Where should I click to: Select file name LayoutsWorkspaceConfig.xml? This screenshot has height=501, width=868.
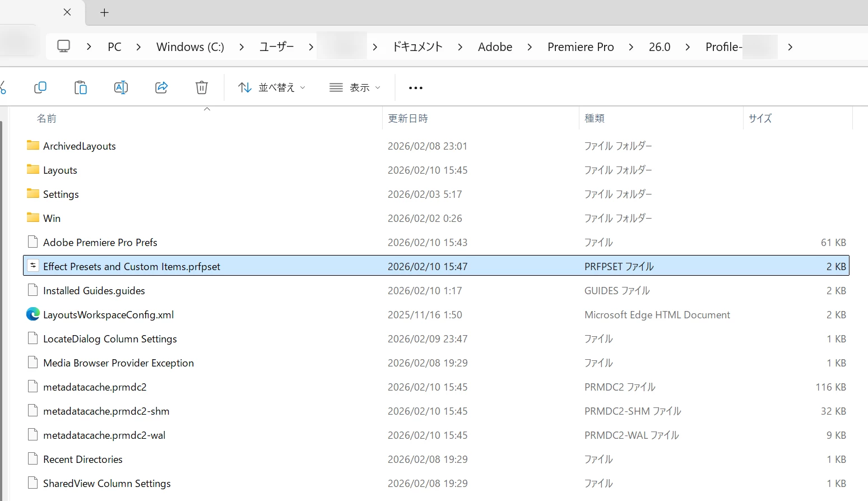pyautogui.click(x=109, y=315)
